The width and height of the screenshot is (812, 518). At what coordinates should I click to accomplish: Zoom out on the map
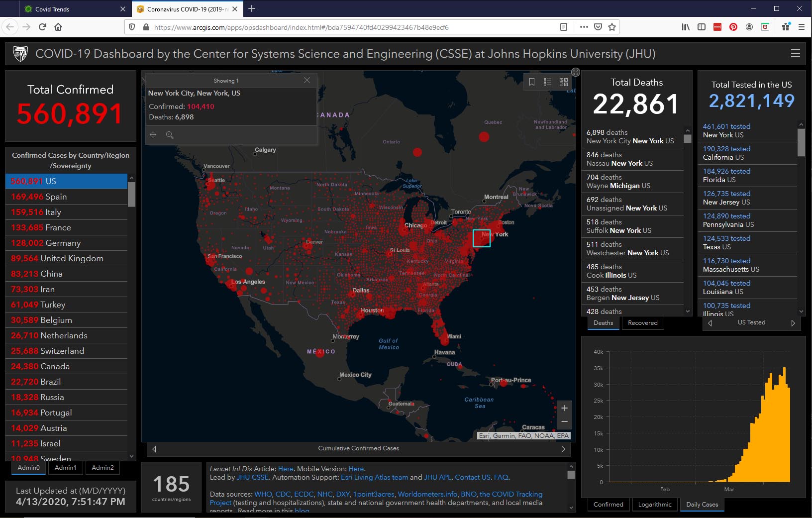tap(564, 421)
